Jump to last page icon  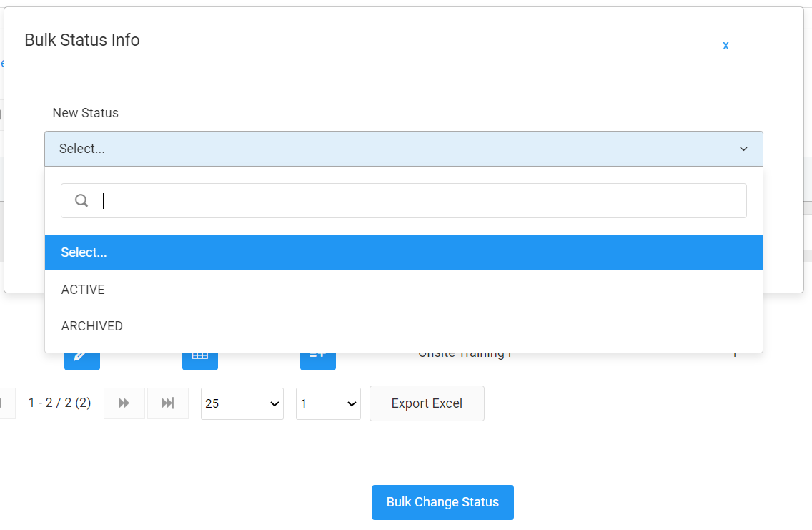point(168,403)
